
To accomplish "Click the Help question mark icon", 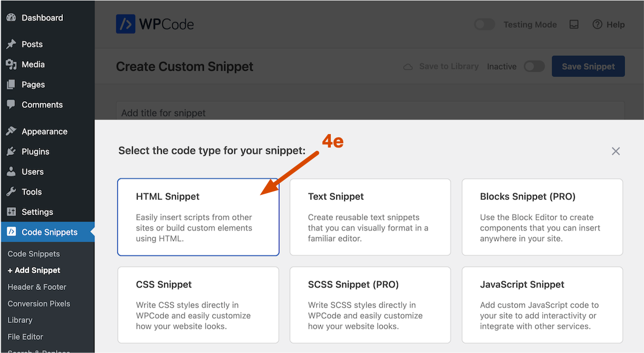I will [x=597, y=25].
